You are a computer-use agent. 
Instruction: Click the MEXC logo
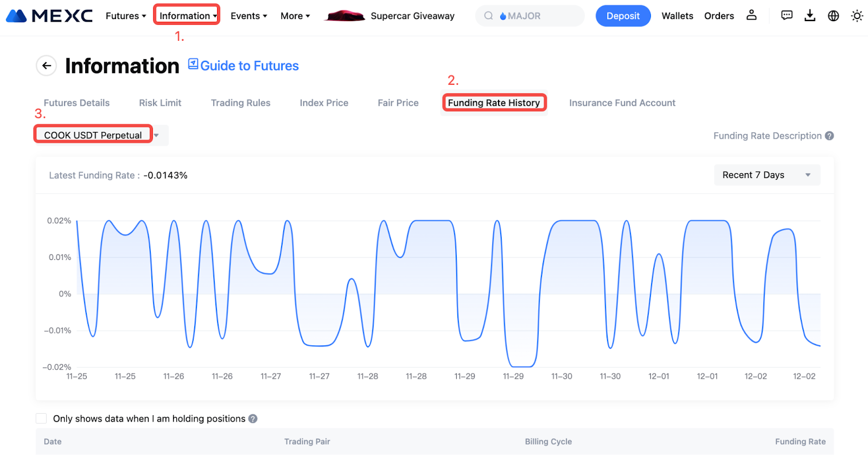pos(49,16)
